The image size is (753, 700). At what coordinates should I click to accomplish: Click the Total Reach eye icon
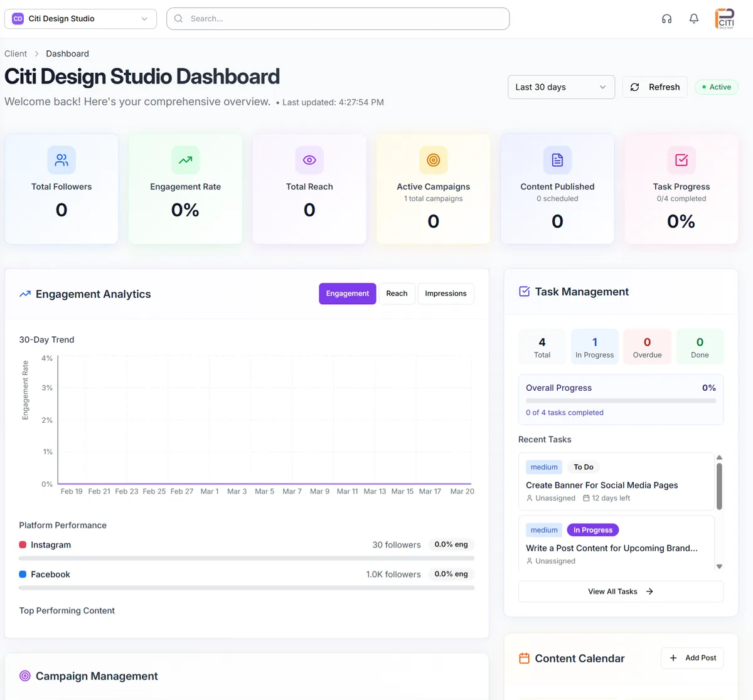(x=309, y=160)
